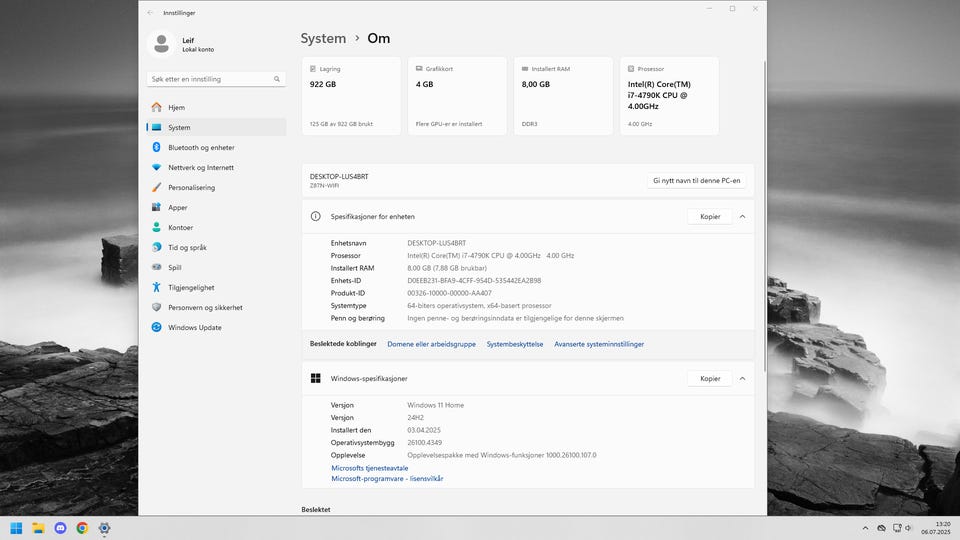
Task: Collapse the Windows-spesifikasjoner section
Action: click(x=742, y=379)
